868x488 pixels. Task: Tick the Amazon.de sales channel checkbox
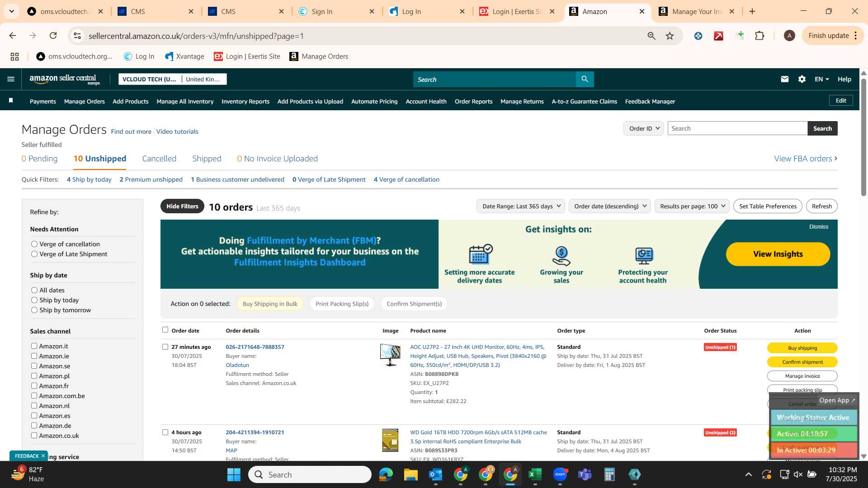[x=34, y=426]
